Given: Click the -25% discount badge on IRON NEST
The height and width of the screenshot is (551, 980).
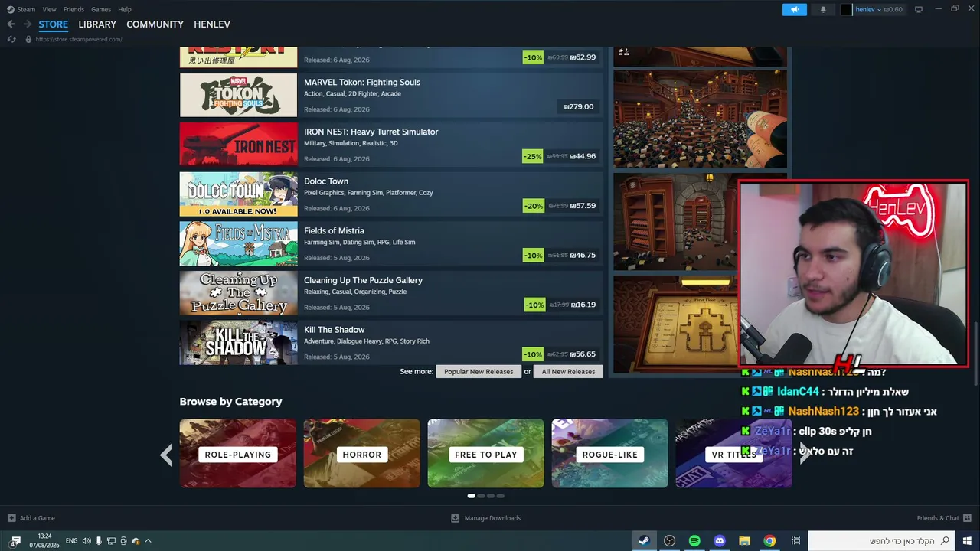Looking at the screenshot, I should 533,156.
